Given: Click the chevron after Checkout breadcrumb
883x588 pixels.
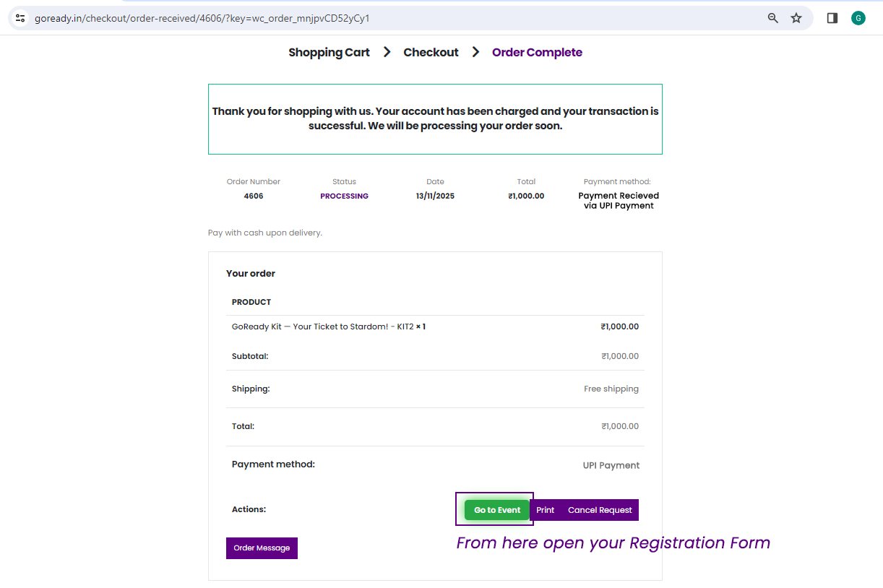Looking at the screenshot, I should point(475,52).
